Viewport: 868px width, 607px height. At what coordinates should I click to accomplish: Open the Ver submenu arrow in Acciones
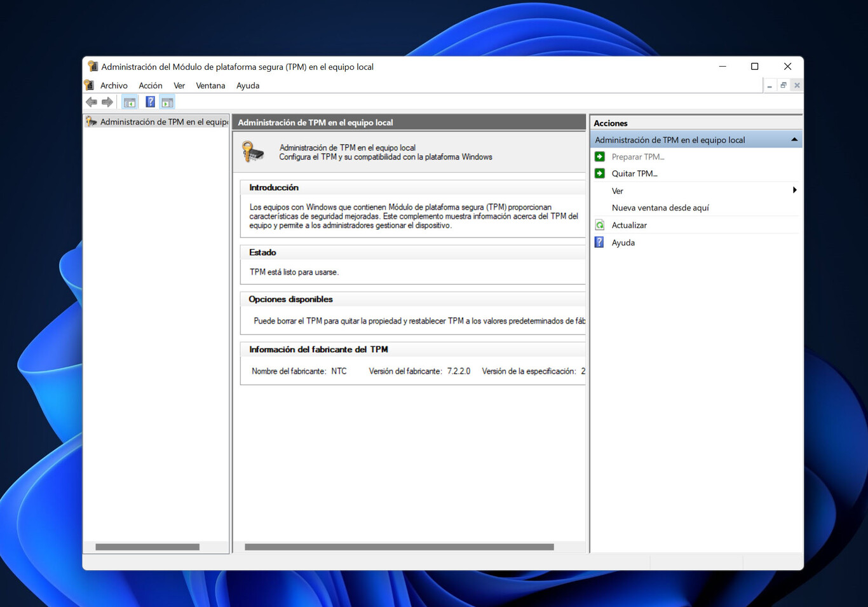click(x=794, y=190)
